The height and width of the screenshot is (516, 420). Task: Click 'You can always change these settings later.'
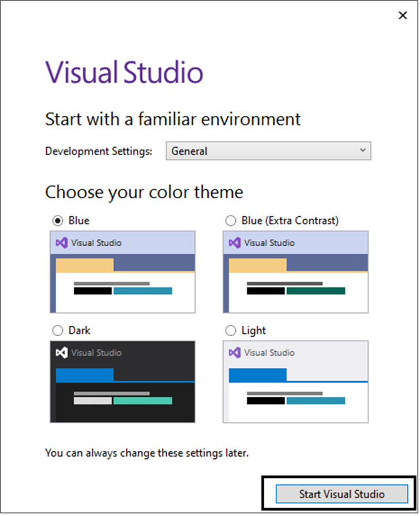(147, 454)
